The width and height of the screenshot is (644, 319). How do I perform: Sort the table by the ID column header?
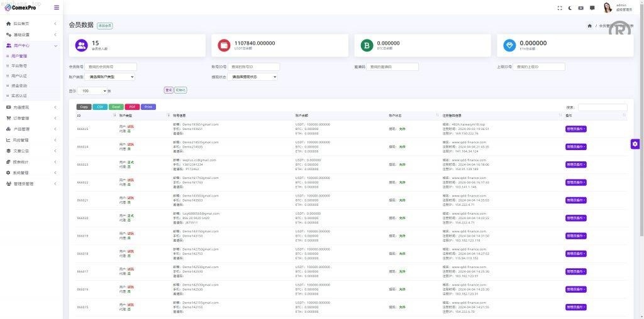[119, 116]
